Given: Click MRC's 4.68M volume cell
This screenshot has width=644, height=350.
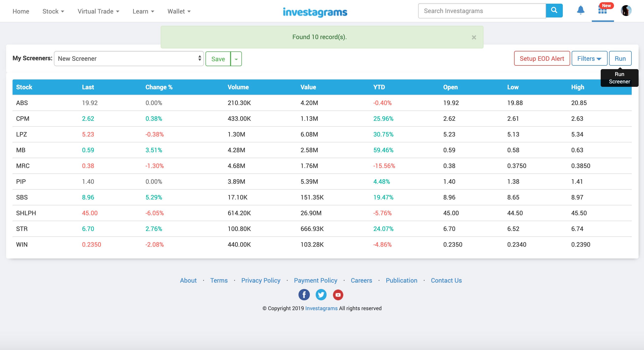Looking at the screenshot, I should 236,166.
